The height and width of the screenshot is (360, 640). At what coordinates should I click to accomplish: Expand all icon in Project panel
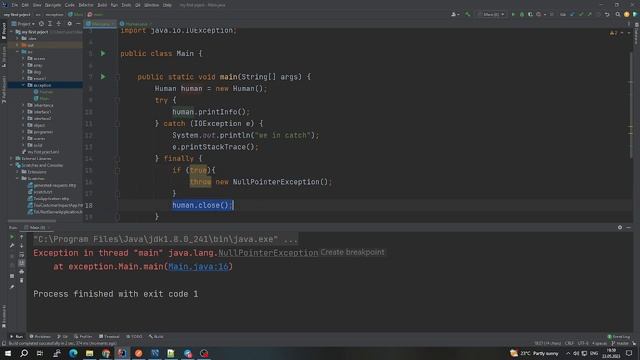pos(50,24)
